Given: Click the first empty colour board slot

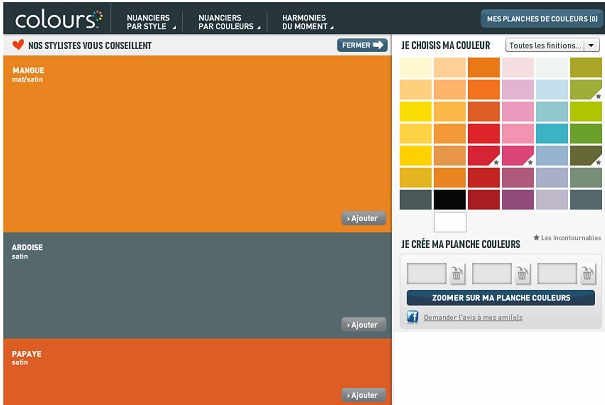Looking at the screenshot, I should coord(427,274).
